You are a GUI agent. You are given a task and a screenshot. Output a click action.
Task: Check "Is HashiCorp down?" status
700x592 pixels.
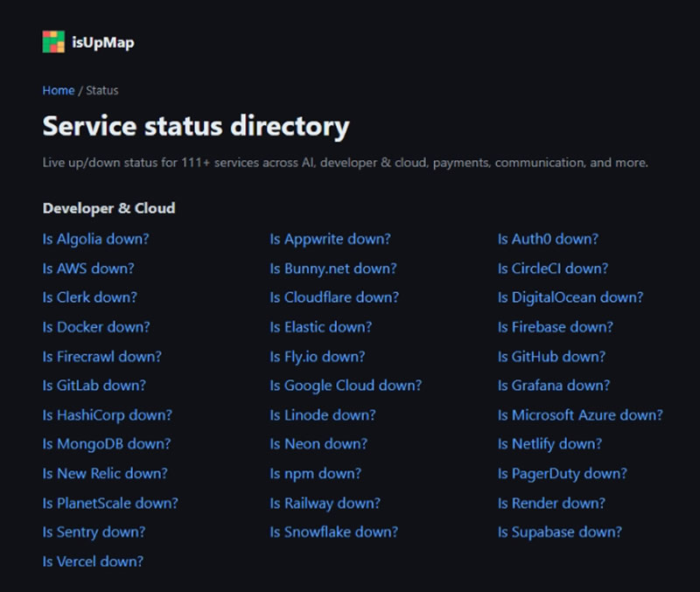[x=107, y=415]
